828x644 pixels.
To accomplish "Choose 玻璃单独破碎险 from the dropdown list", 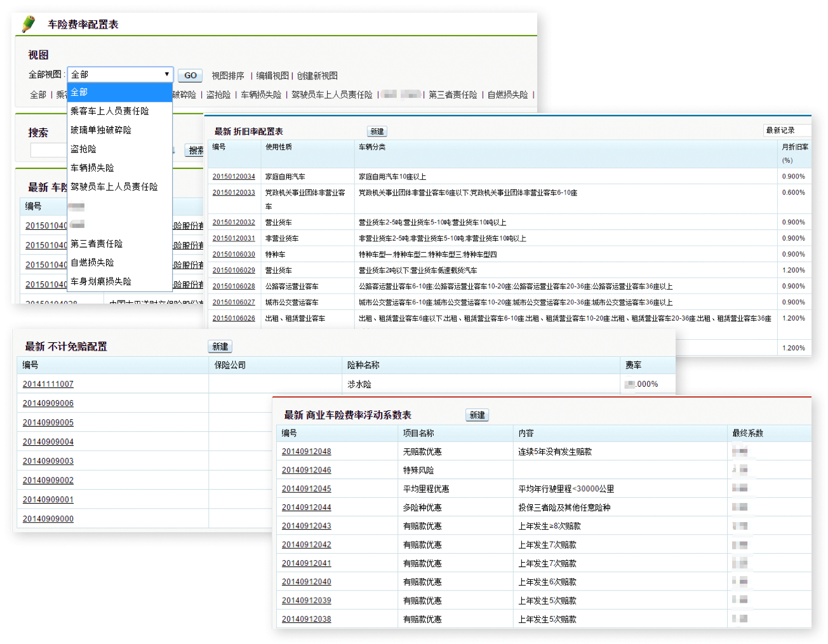I will tap(120, 130).
